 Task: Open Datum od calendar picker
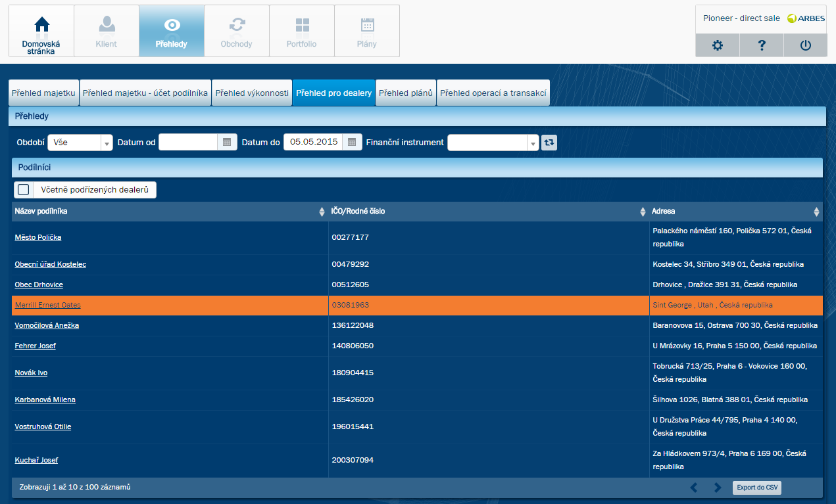coord(227,142)
